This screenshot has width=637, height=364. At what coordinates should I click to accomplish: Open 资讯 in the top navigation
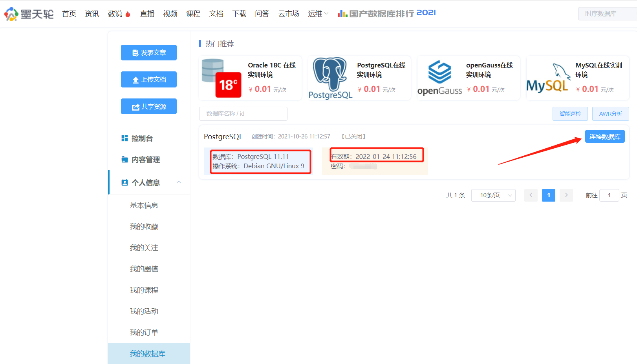(92, 14)
